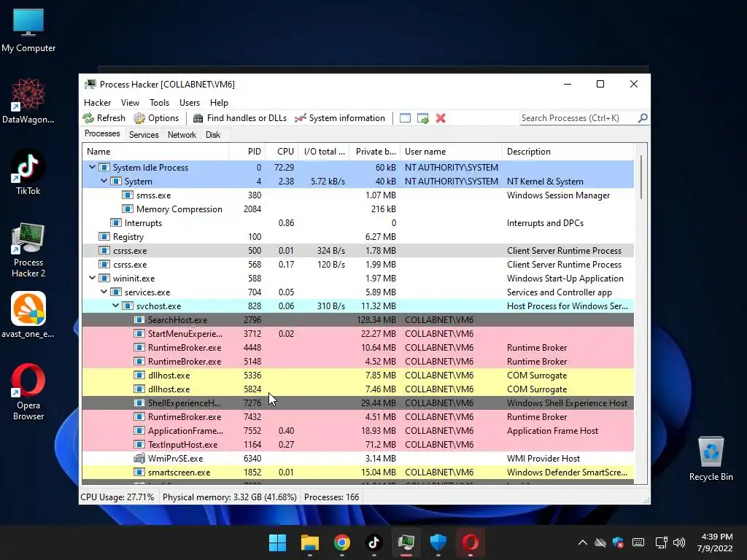Click the SearchHost.exe process icon
This screenshot has height=560, width=747.
click(139, 320)
